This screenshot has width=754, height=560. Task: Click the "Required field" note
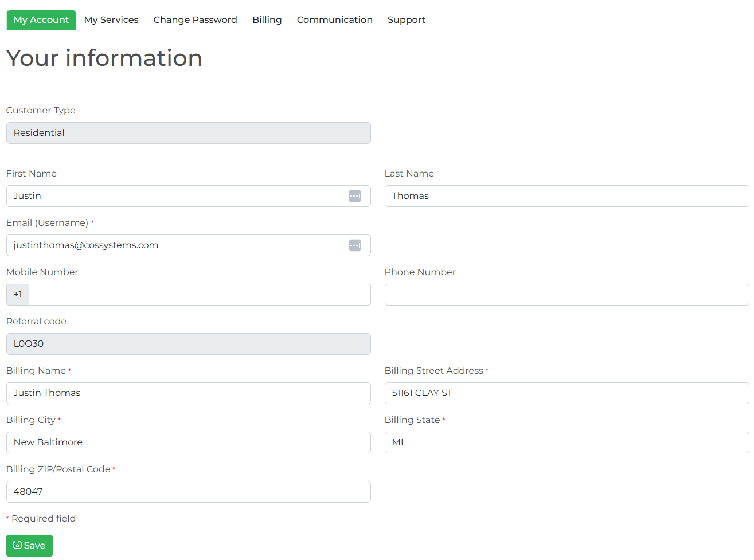(x=44, y=519)
